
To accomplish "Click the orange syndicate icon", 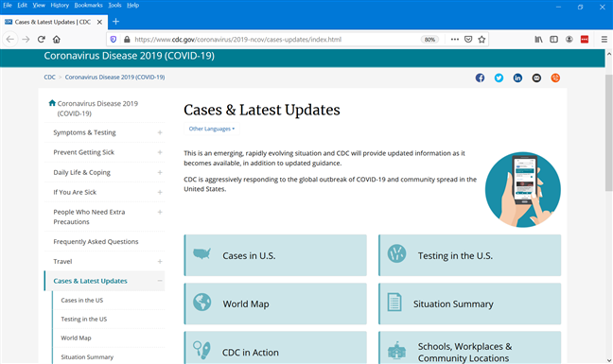I will point(555,78).
